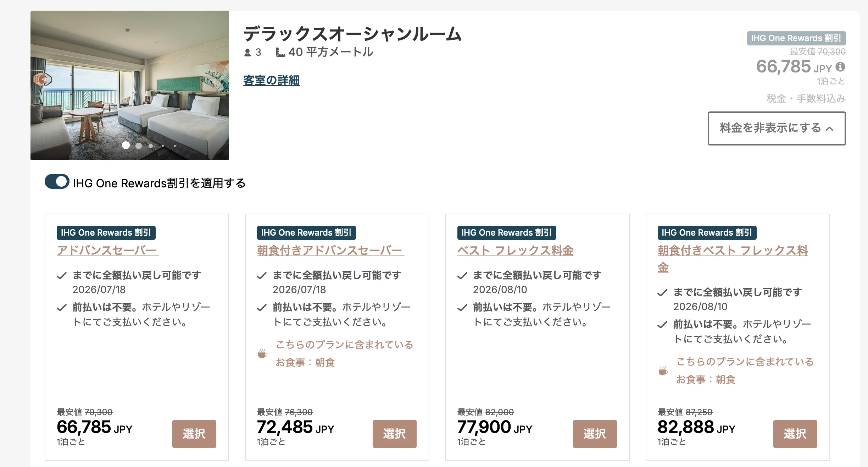Select the second carousel dot on room photo

click(139, 145)
